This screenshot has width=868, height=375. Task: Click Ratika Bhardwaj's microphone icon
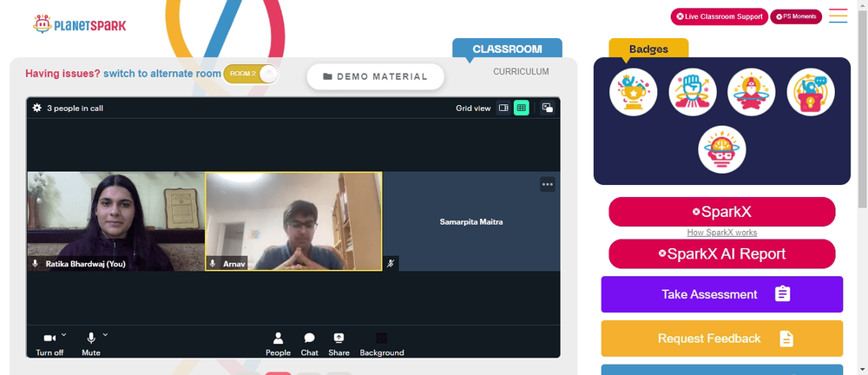(36, 264)
